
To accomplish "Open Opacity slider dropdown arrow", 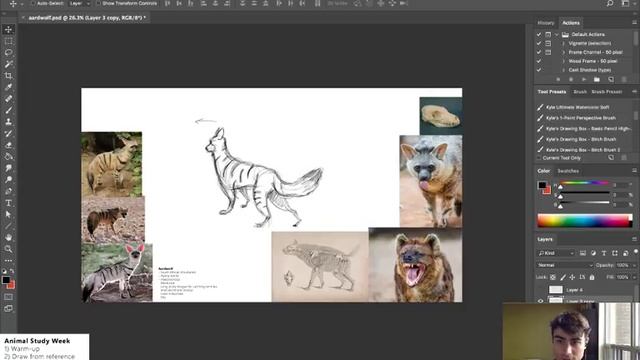I will [634, 265].
